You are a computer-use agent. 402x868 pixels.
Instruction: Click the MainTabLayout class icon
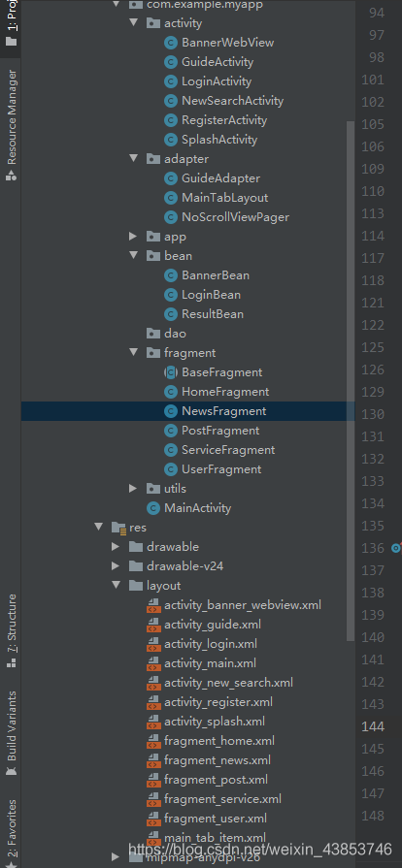(x=171, y=198)
